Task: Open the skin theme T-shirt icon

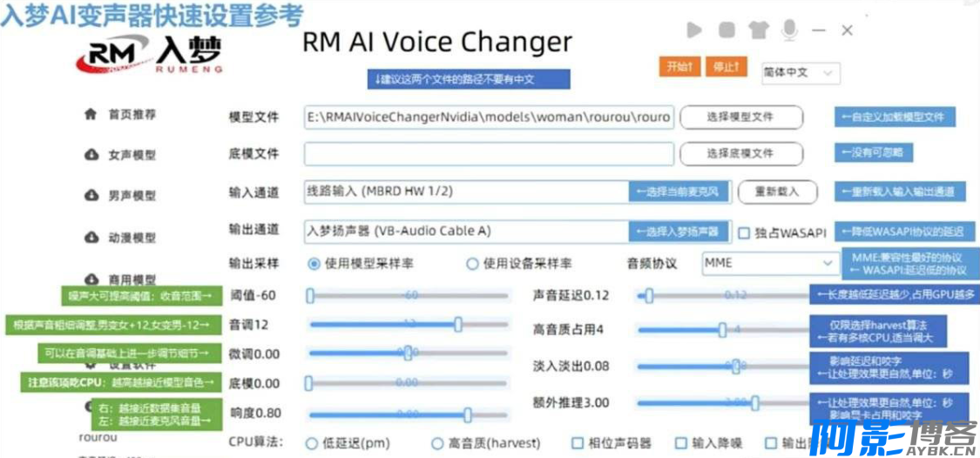Action: (x=758, y=30)
